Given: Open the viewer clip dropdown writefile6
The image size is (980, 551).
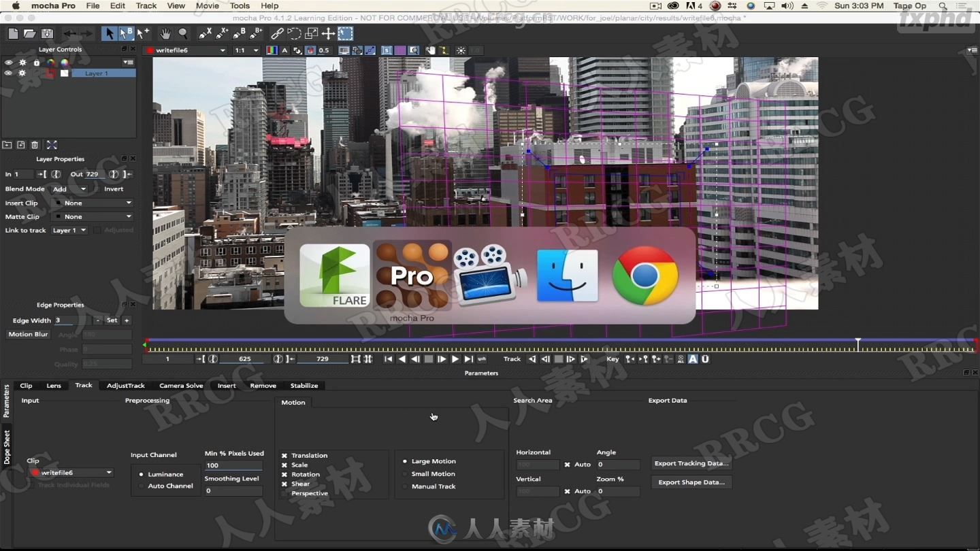Looking at the screenshot, I should 185,50.
